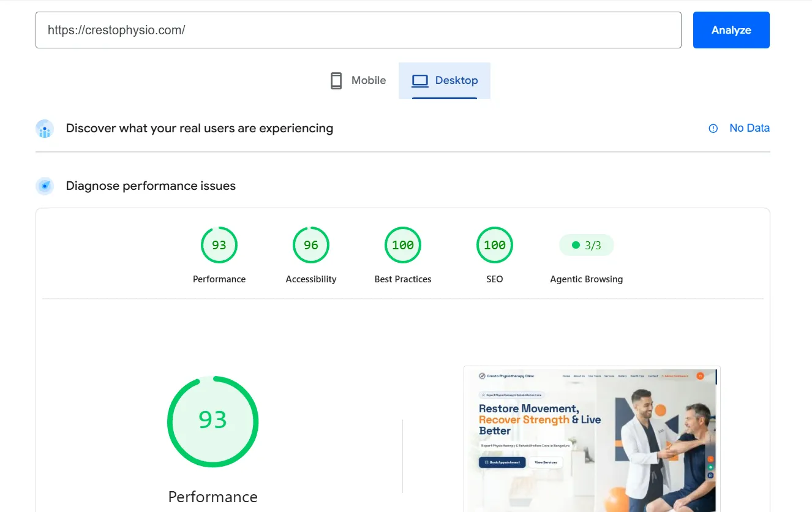
Task: Click the Diagnose performance issues icon
Action: tap(45, 186)
